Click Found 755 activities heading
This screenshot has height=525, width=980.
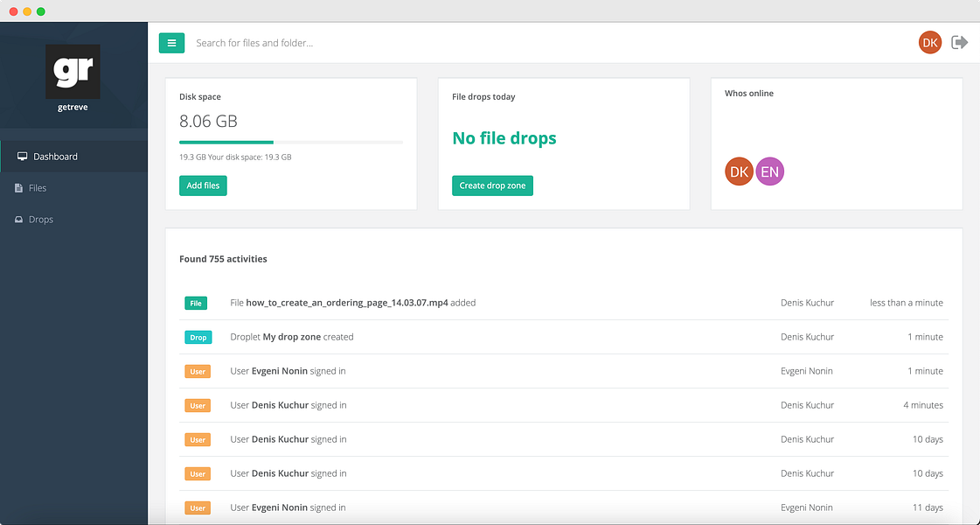(x=223, y=258)
